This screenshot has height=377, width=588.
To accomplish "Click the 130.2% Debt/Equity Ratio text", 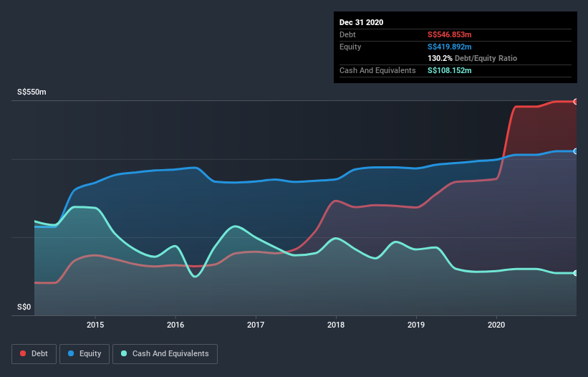I will tap(472, 59).
